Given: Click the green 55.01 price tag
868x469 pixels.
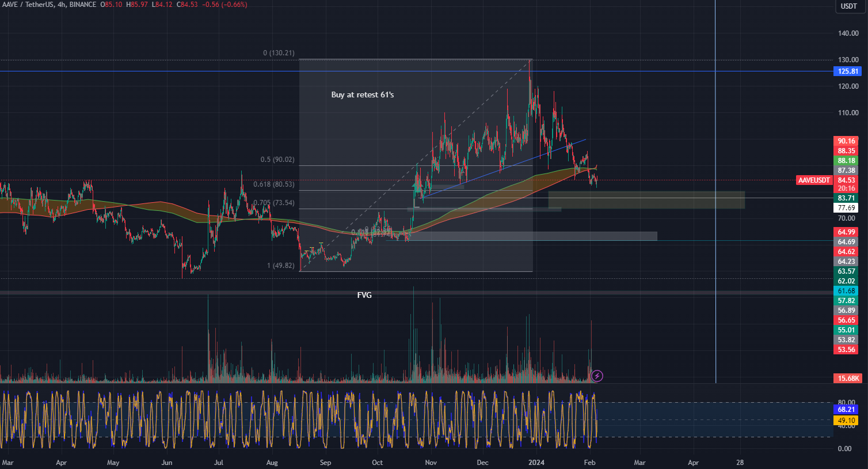Looking at the screenshot, I should (x=846, y=330).
